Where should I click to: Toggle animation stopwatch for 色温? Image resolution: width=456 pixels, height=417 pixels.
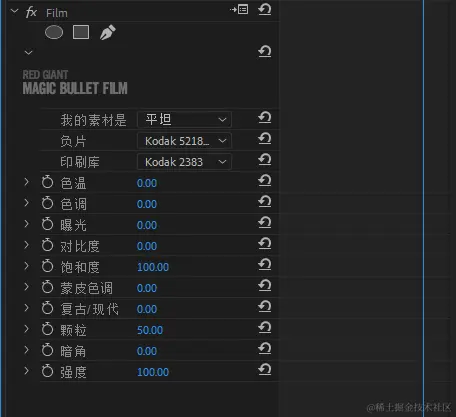tap(47, 182)
